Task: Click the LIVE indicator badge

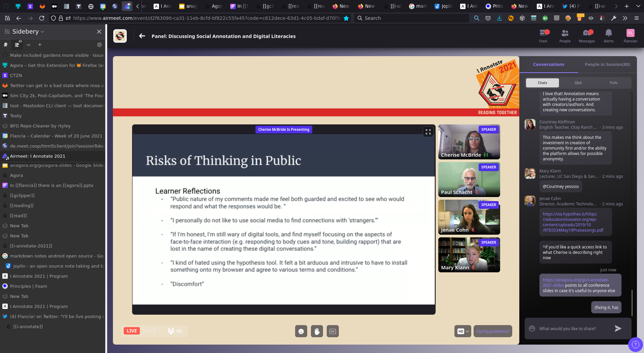Action: 132,331
